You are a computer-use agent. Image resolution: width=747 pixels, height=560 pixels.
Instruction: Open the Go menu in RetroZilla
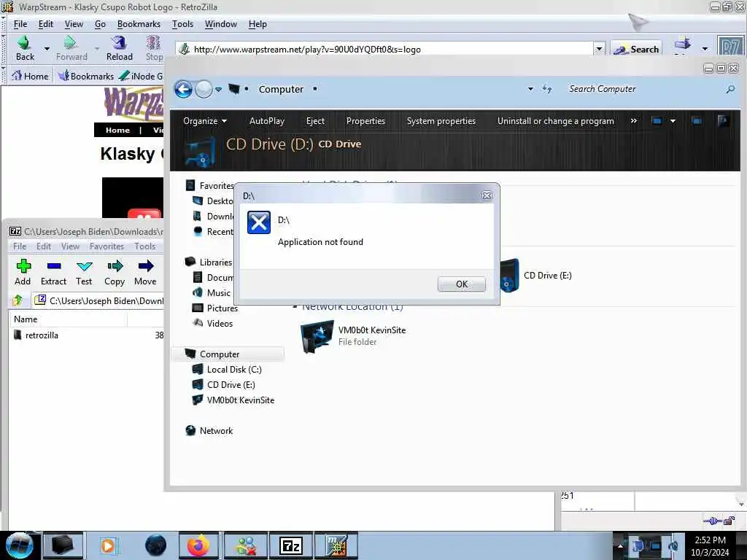click(x=100, y=24)
